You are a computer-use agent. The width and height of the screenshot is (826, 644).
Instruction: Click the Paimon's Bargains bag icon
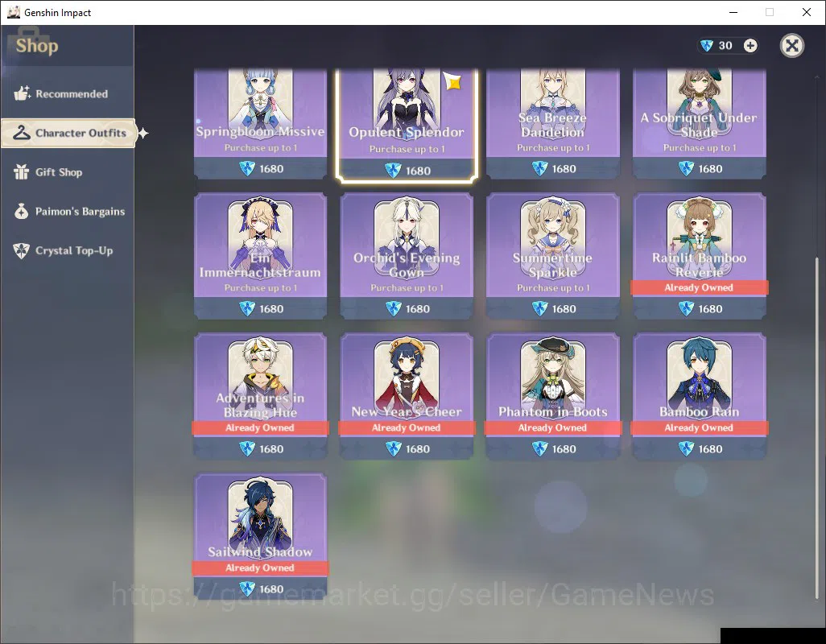[22, 211]
